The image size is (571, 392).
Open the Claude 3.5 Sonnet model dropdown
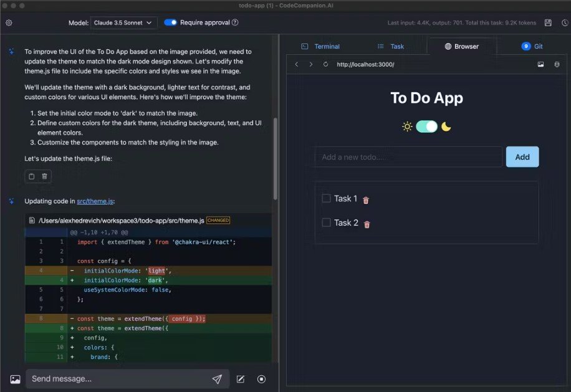coord(122,22)
